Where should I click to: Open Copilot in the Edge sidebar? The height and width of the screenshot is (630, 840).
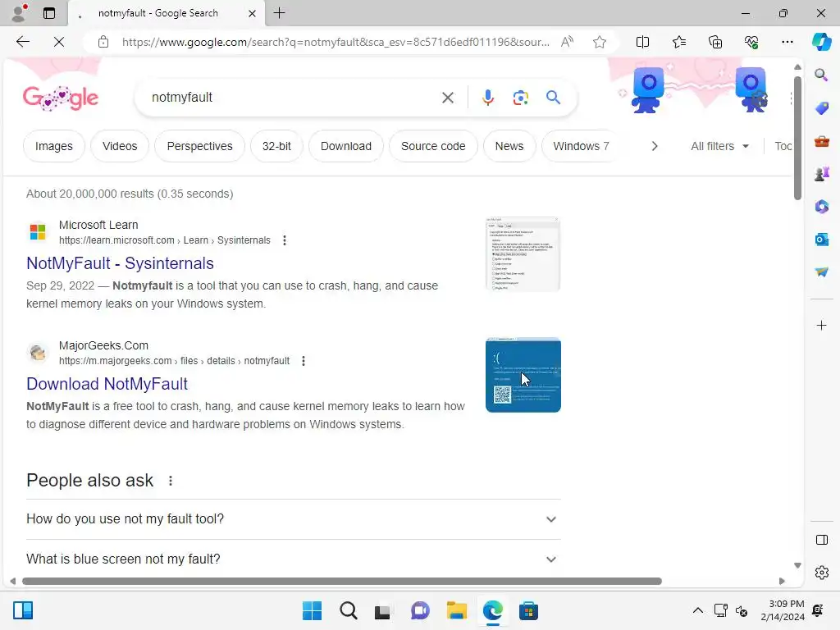click(821, 42)
